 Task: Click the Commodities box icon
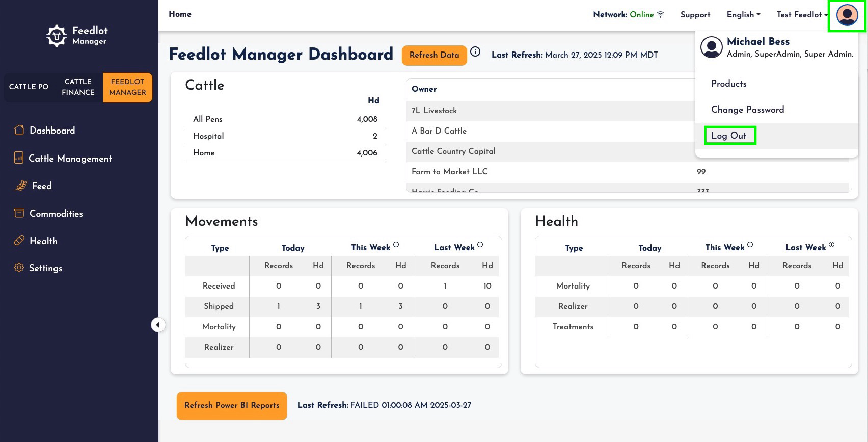[19, 213]
